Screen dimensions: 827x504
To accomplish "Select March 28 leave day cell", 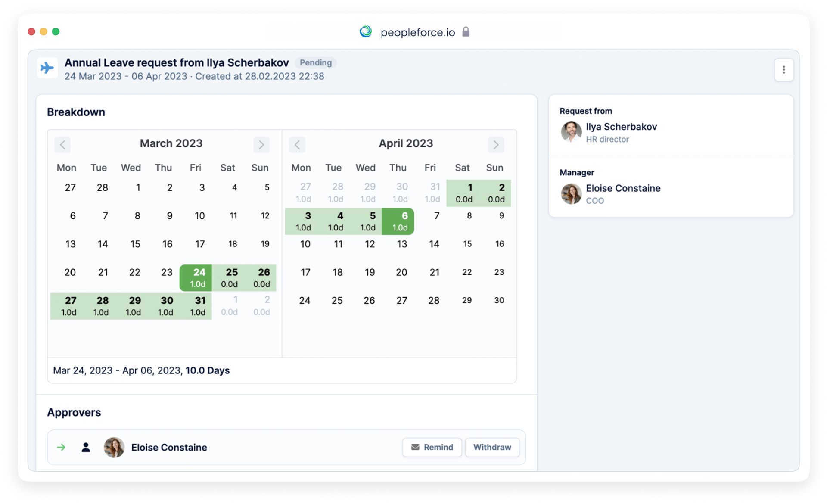I will (99, 306).
